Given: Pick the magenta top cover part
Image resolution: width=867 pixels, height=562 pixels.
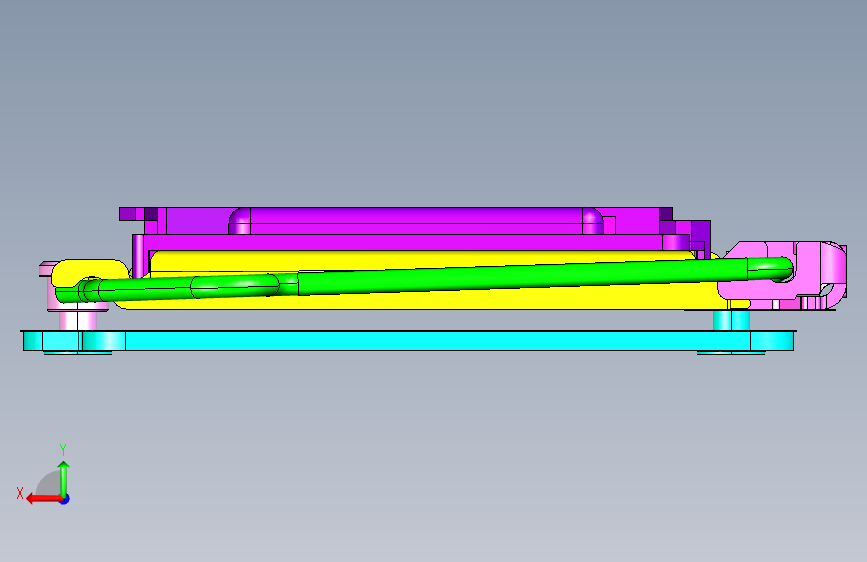Looking at the screenshot, I should [x=415, y=242].
